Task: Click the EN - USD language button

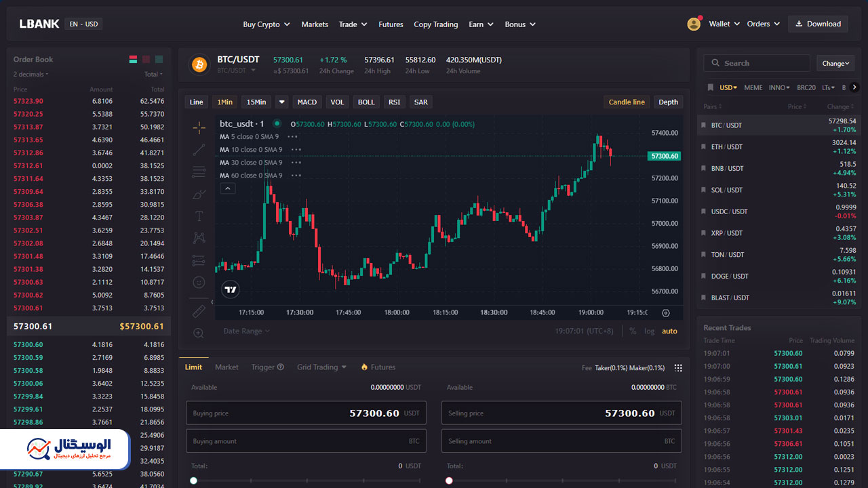Action: click(x=83, y=24)
